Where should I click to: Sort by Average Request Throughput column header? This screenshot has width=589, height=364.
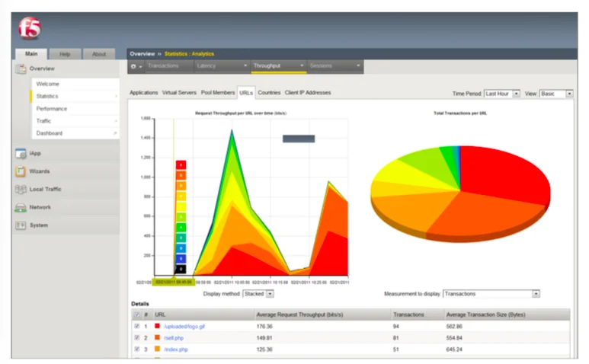tap(299, 315)
